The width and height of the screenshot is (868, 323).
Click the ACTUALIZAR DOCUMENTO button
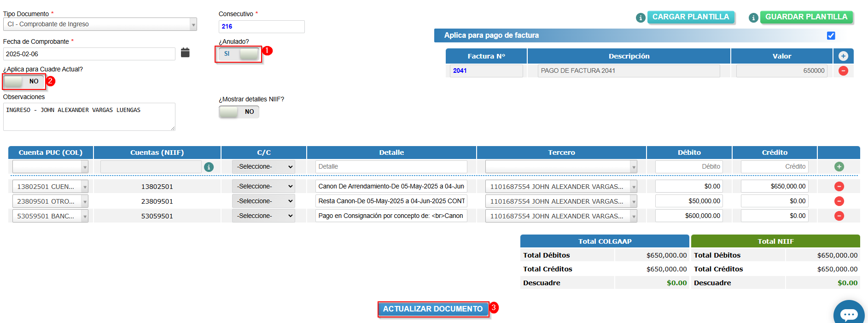point(433,309)
